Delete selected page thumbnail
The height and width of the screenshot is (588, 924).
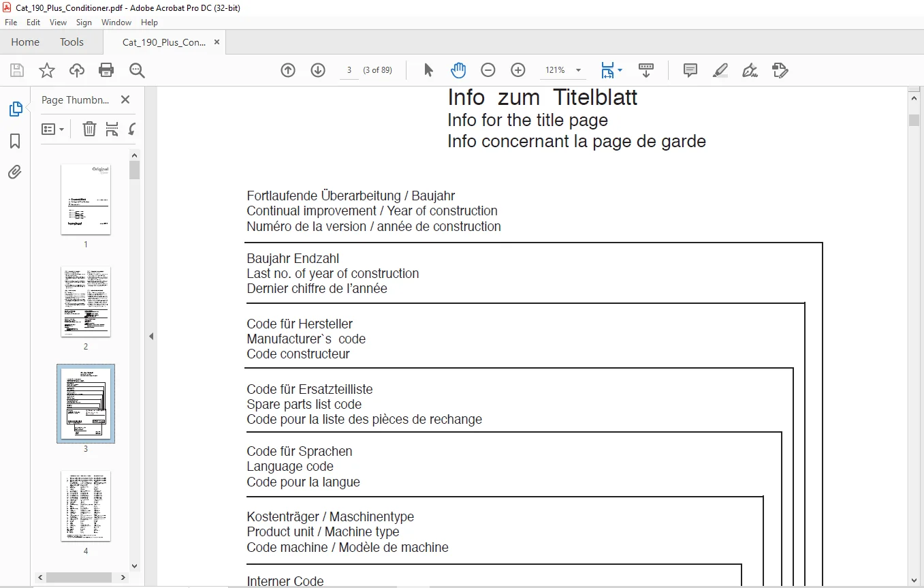89,129
